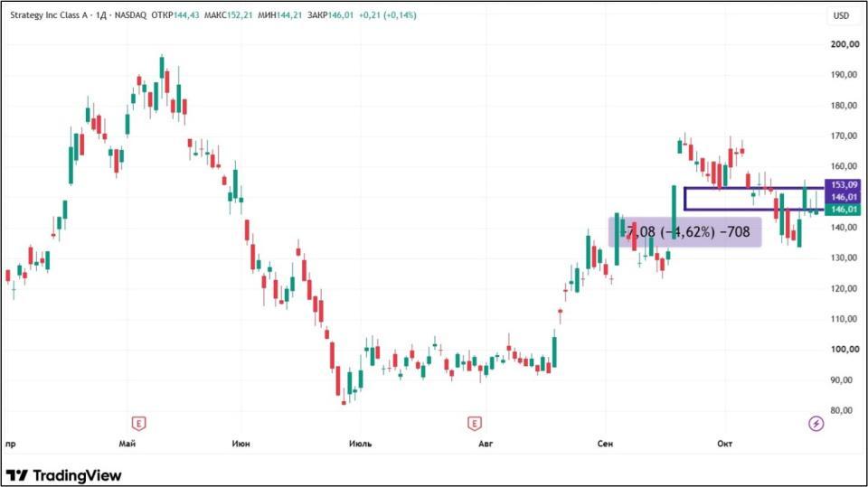Viewport: 868px width, 487px height.
Task: Click the 'Окт' date label on time axis
Action: point(724,444)
